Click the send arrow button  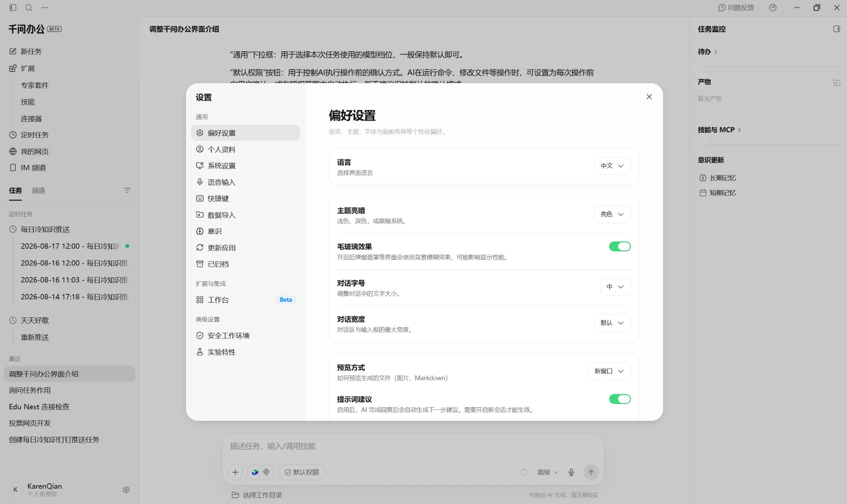pyautogui.click(x=591, y=472)
